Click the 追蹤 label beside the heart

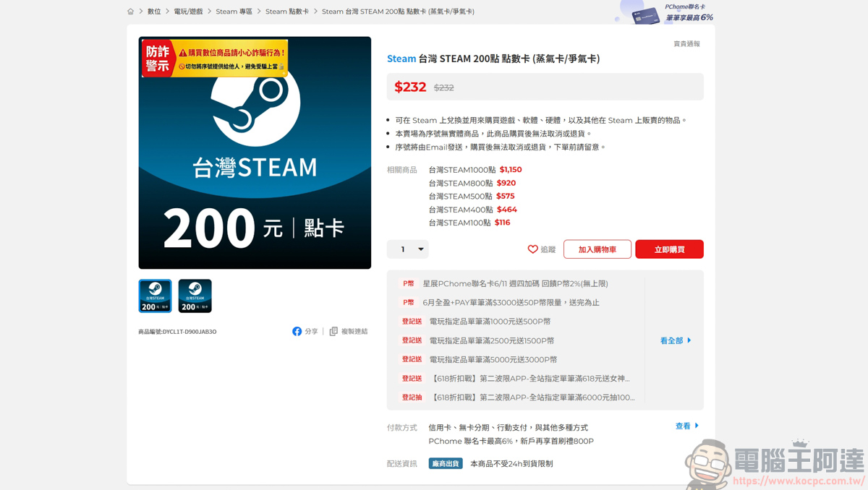tap(548, 249)
